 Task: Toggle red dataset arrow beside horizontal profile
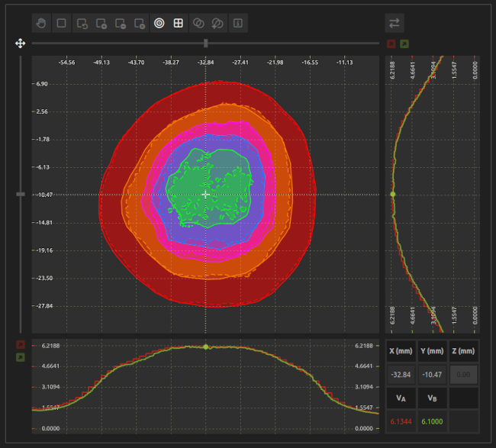point(21,344)
